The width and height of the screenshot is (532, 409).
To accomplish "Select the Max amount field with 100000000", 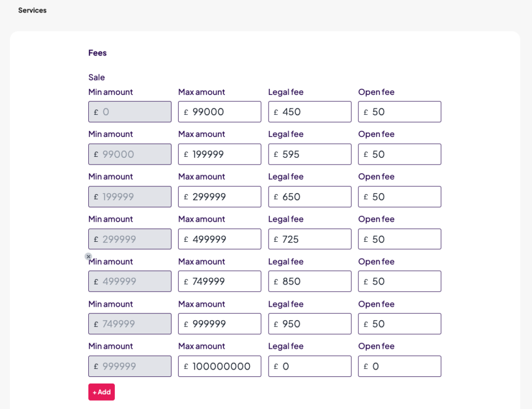I will click(x=219, y=366).
